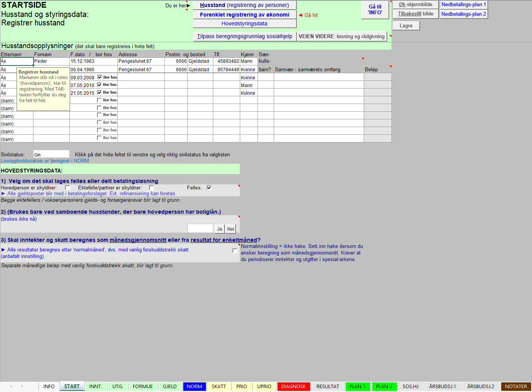Open the INNT. sheet tab

(95, 387)
